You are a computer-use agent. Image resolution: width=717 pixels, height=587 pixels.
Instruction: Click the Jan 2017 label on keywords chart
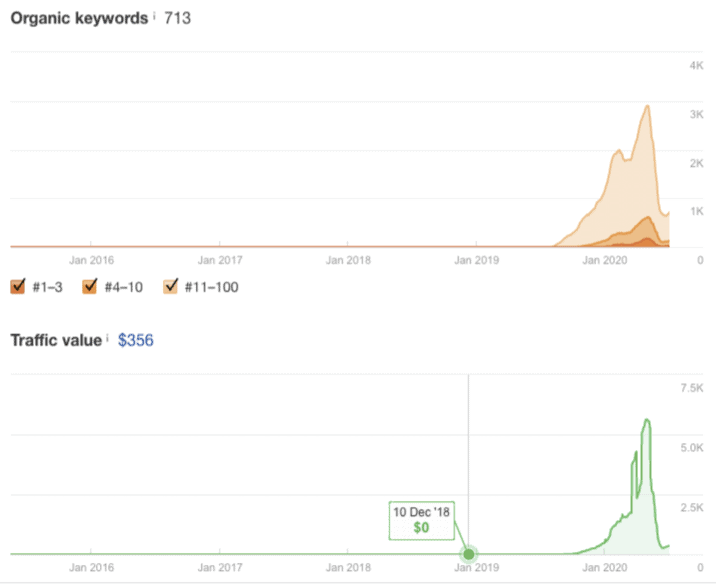click(x=220, y=260)
